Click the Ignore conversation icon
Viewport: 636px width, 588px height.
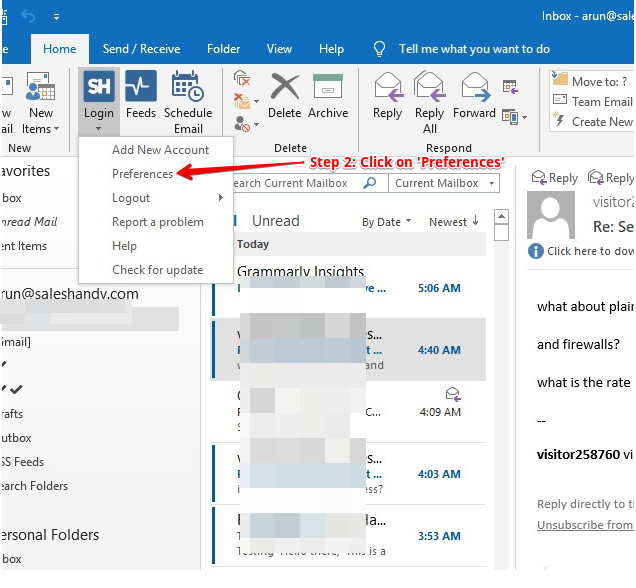(242, 77)
